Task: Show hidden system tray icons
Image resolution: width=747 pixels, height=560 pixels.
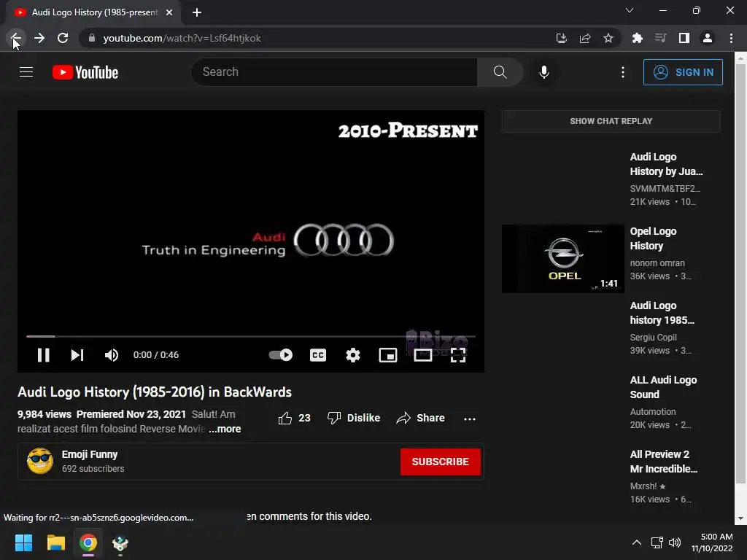Action: tap(636, 542)
